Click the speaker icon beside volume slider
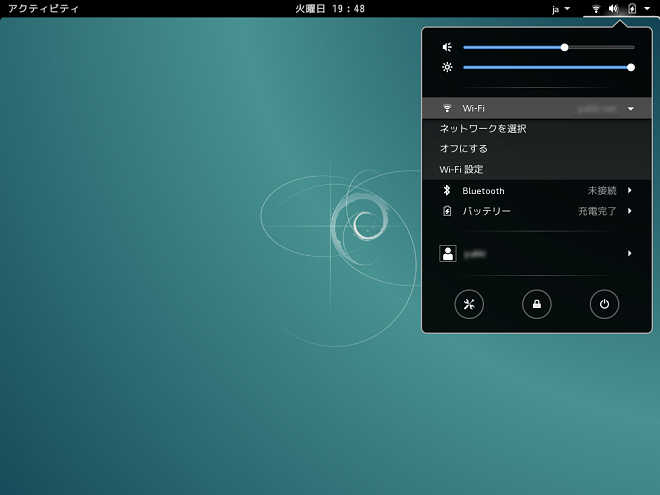Viewport: 660px width, 495px height. [447, 47]
